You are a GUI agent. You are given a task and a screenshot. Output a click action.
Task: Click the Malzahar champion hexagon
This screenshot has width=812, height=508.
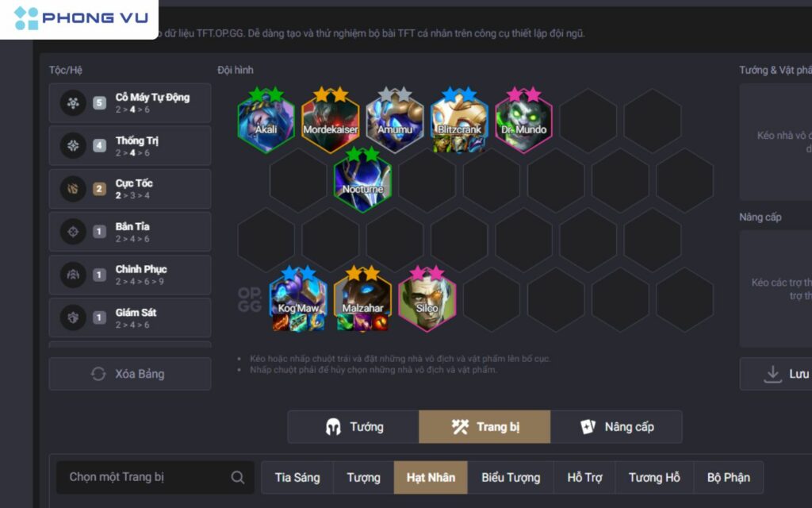tap(362, 299)
